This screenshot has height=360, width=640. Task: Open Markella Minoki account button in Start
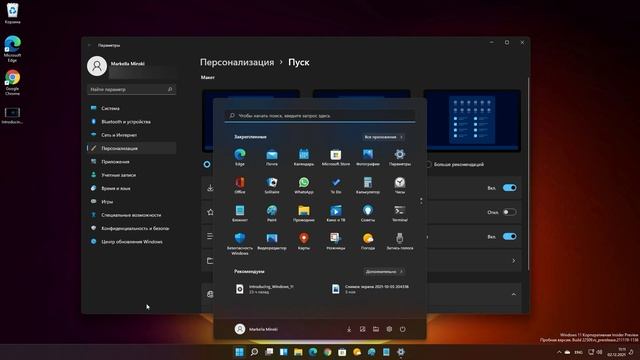(x=256, y=329)
